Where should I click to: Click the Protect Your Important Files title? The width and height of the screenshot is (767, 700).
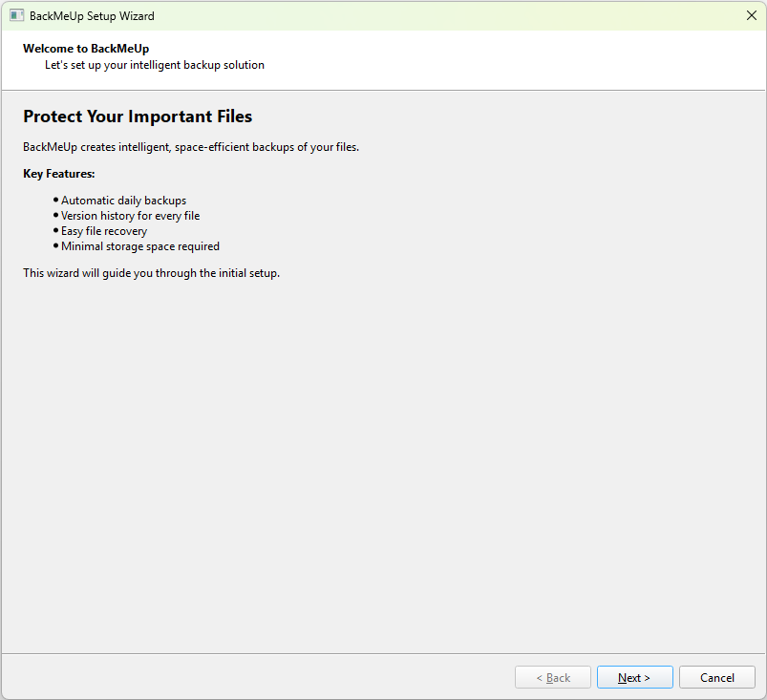click(137, 117)
